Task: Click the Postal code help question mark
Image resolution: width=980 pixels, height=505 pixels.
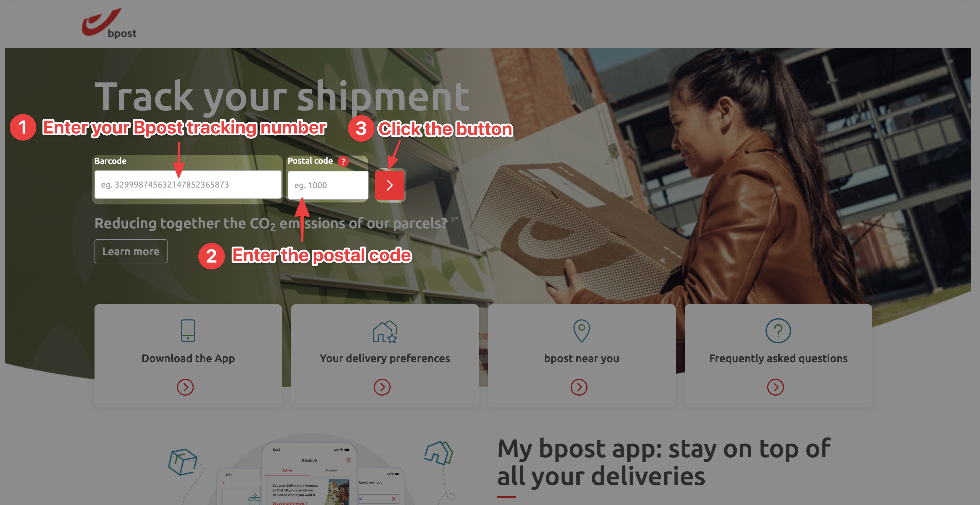Action: point(343,161)
